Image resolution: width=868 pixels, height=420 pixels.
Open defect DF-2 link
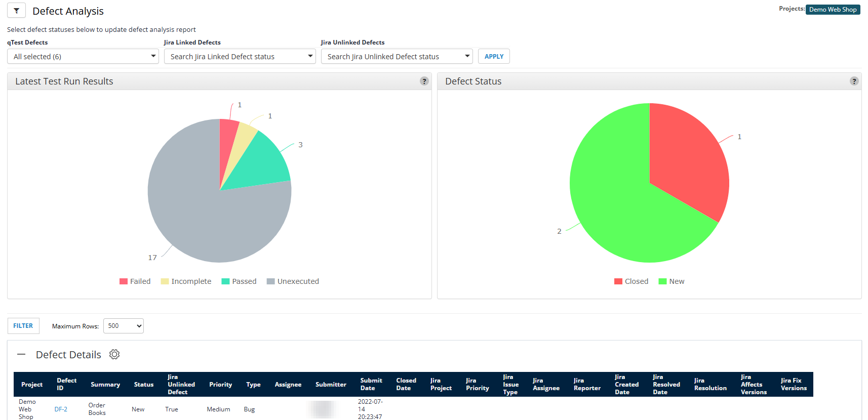click(x=61, y=409)
